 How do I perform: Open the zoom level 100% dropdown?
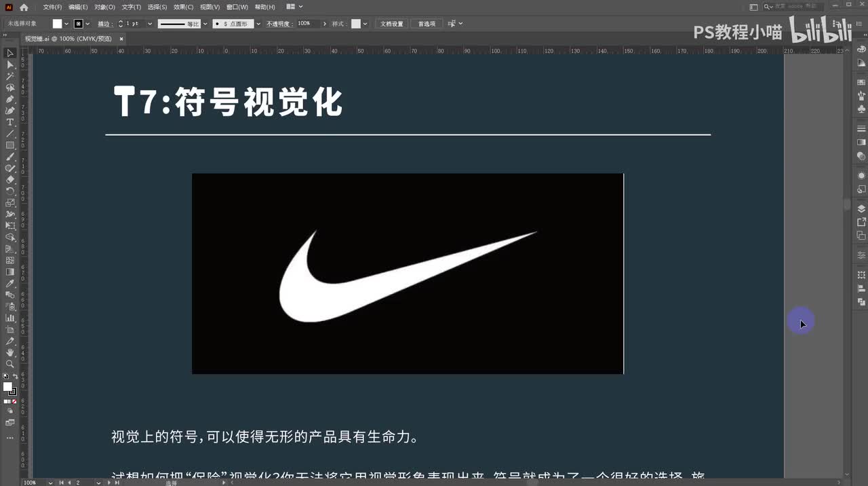point(50,483)
